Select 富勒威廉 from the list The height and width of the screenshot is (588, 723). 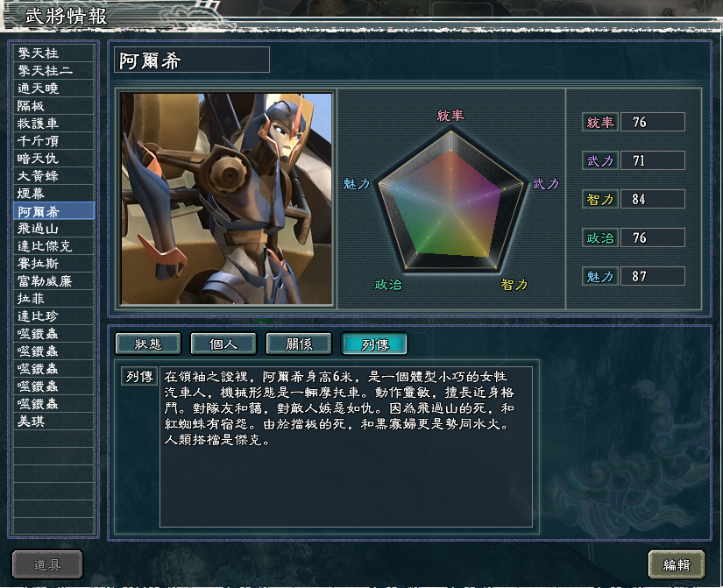click(x=54, y=281)
